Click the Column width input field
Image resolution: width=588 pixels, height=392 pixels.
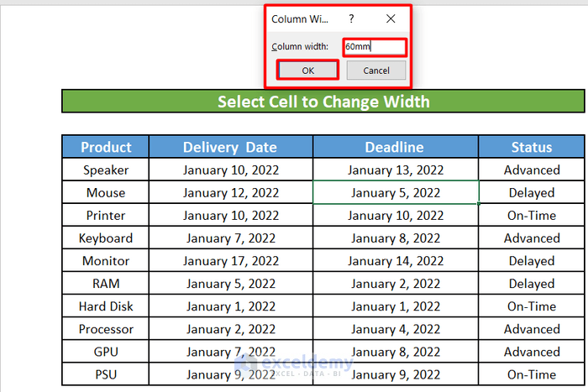tap(375, 47)
